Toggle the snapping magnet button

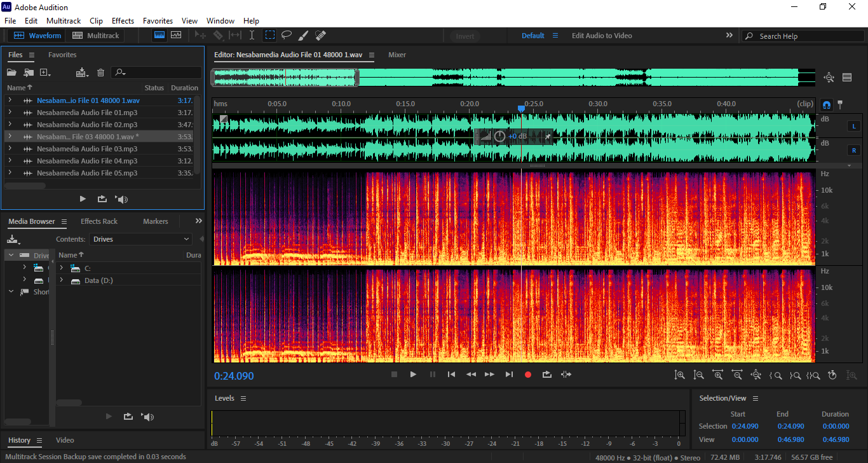click(827, 104)
